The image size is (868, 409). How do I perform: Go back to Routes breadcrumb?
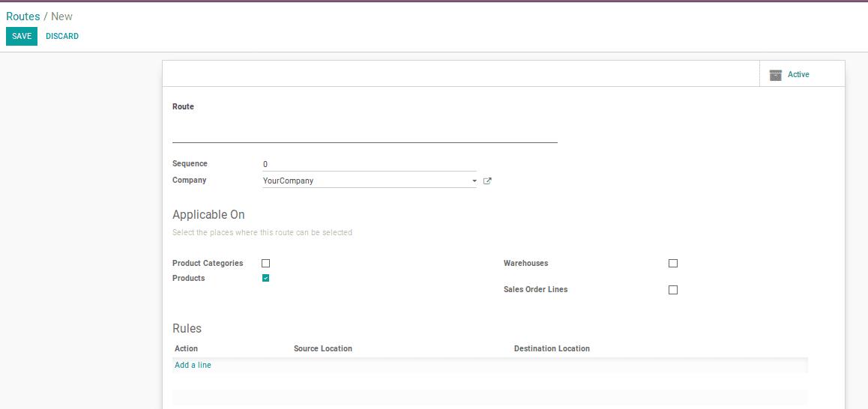click(x=23, y=16)
